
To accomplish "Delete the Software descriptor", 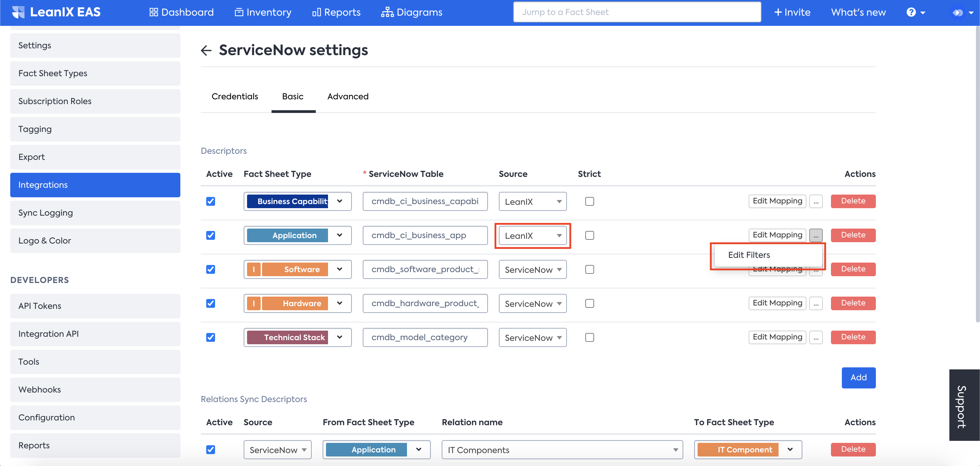I will click(853, 269).
